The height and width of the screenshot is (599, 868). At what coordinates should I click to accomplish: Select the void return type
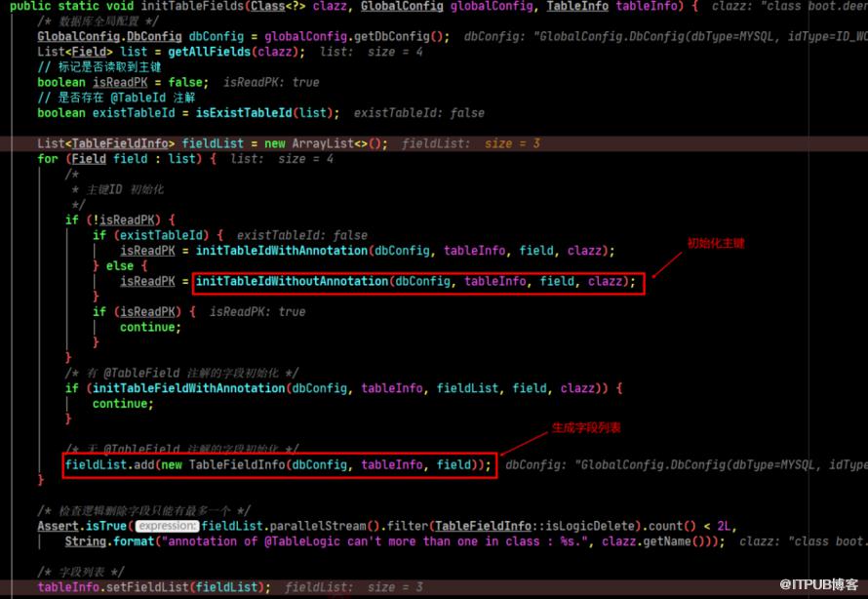pos(120,6)
